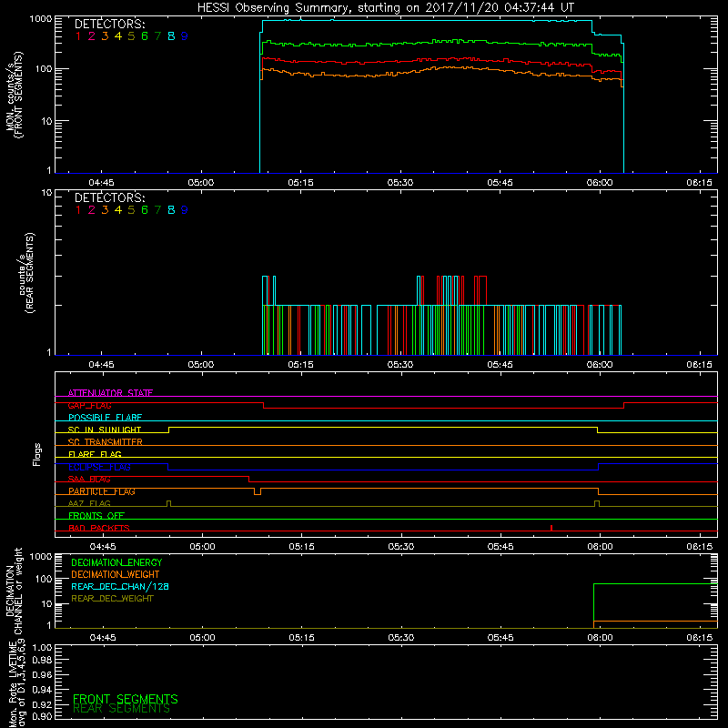The image size is (728, 728).
Task: Click the REAR SEGMENTS livetime legend label
Action: [x=122, y=709]
